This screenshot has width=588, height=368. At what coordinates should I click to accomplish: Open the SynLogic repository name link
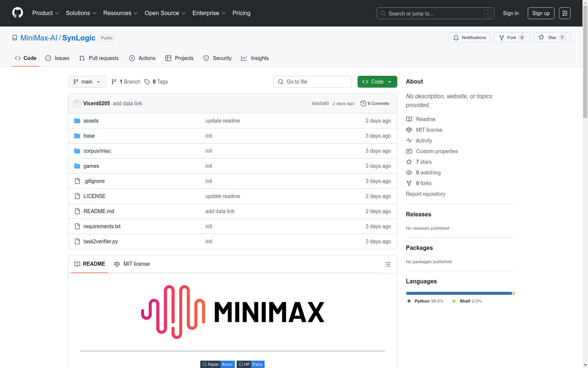coord(79,38)
